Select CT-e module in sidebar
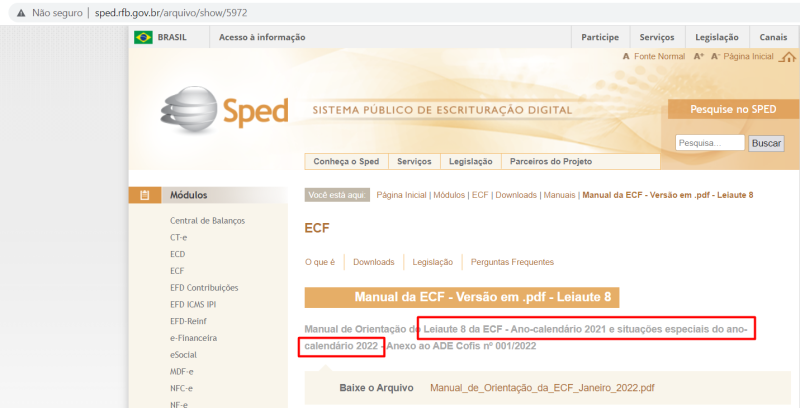The height and width of the screenshot is (408, 800). (x=178, y=238)
